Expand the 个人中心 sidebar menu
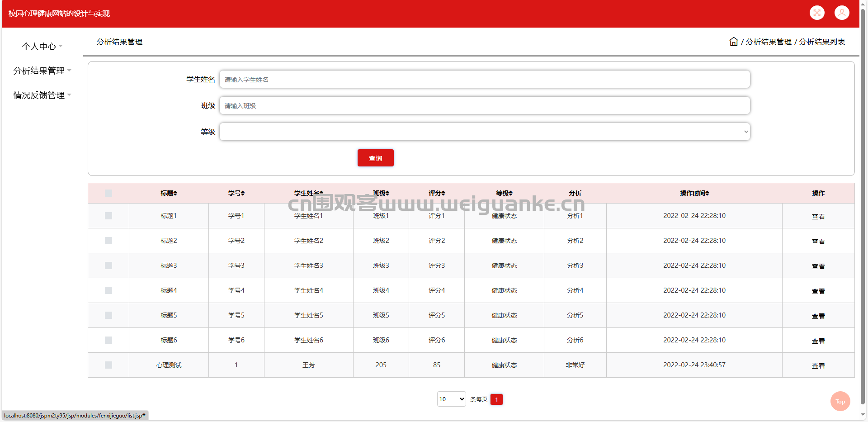The image size is (868, 422). pyautogui.click(x=42, y=46)
